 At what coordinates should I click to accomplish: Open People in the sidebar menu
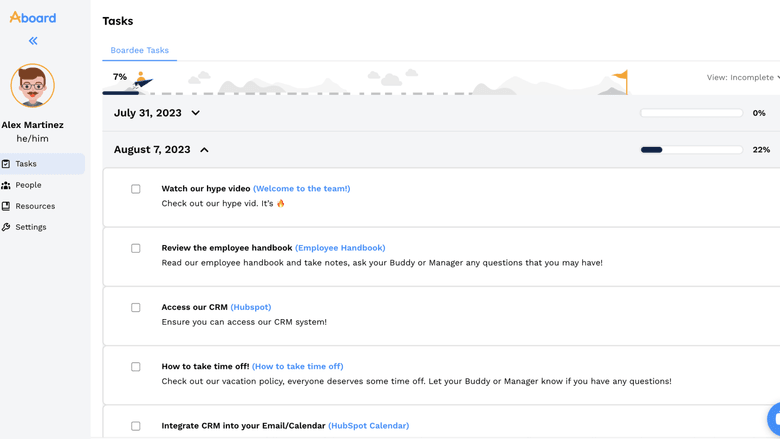click(x=28, y=185)
